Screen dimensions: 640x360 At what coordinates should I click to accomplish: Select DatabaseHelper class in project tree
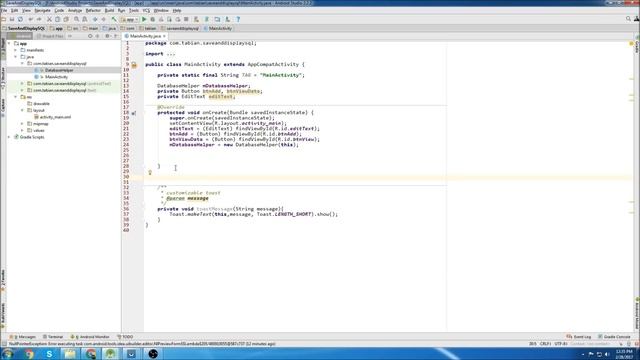(59, 70)
